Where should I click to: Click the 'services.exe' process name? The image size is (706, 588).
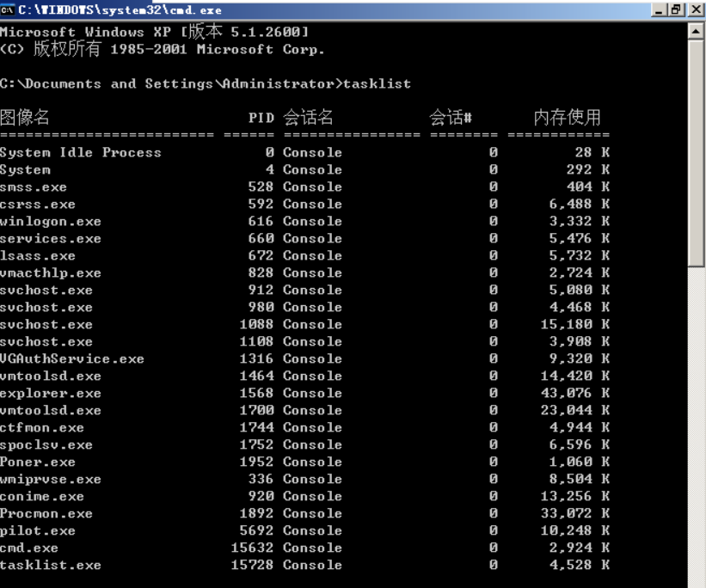pos(51,238)
